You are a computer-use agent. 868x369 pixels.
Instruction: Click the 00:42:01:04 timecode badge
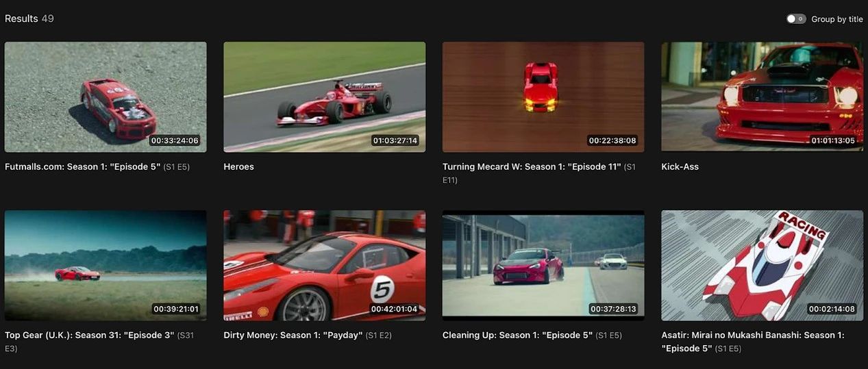click(394, 309)
